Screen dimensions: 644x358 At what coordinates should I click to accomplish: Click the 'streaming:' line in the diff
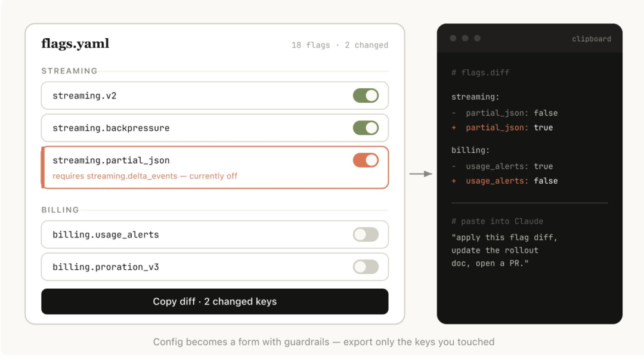pyautogui.click(x=475, y=97)
